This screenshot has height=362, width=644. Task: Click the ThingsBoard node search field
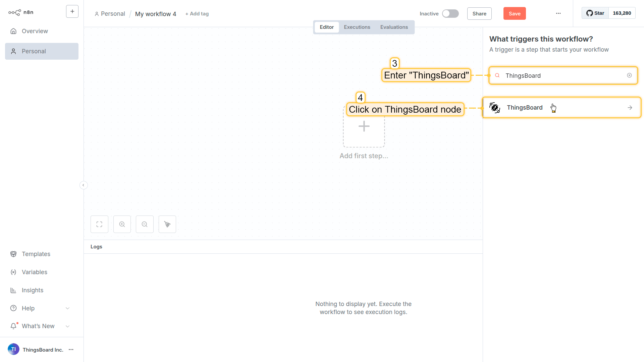563,76
